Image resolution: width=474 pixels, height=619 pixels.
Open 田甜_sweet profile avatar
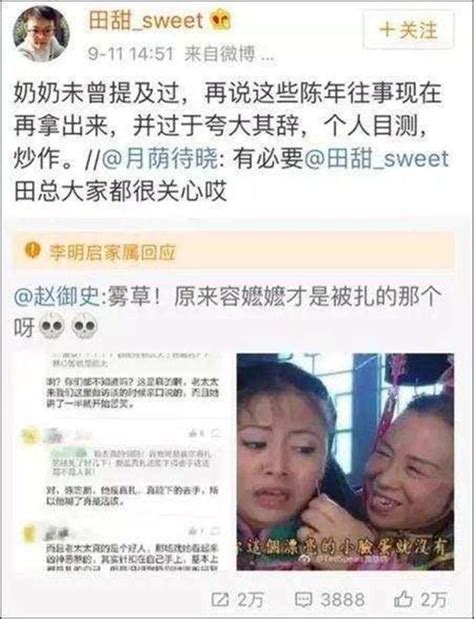[41, 34]
